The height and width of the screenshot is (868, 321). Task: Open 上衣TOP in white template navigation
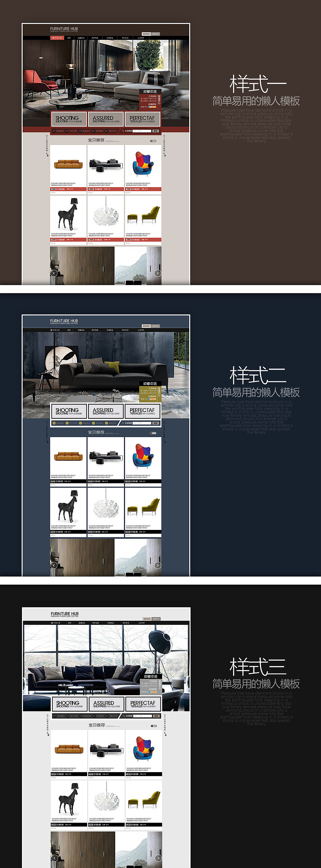[x=142, y=623]
